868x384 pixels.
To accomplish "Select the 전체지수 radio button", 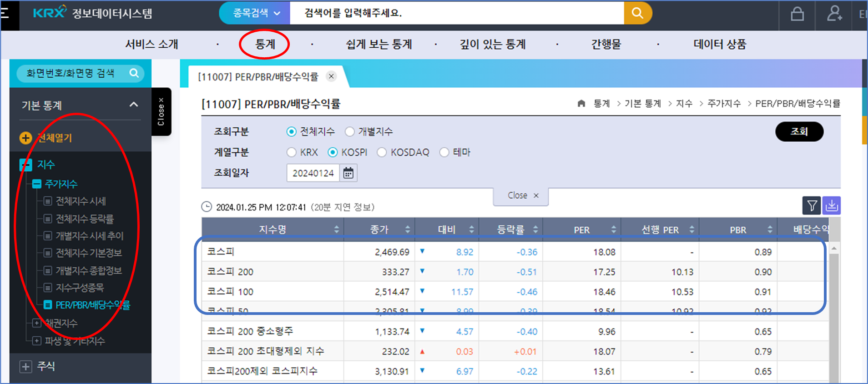I will click(x=291, y=132).
